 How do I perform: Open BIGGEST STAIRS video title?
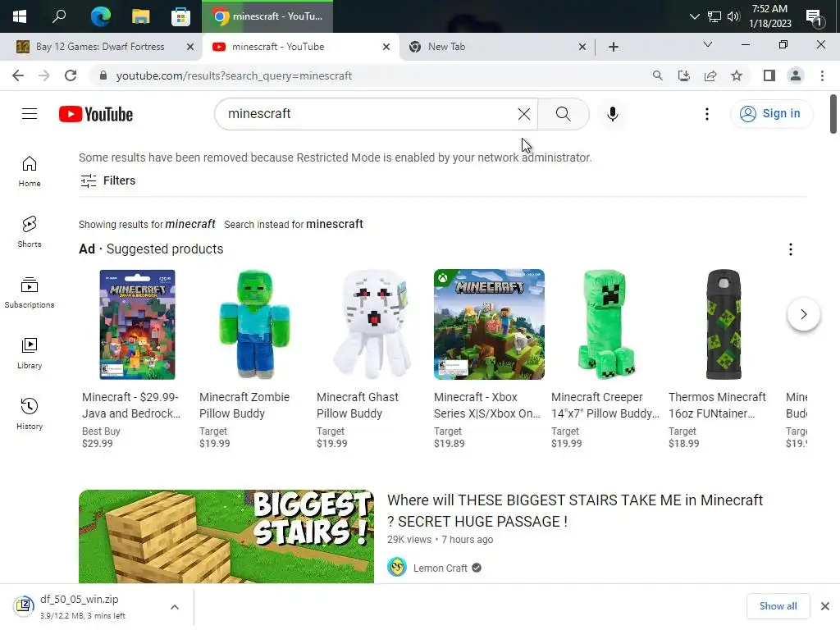click(x=575, y=510)
